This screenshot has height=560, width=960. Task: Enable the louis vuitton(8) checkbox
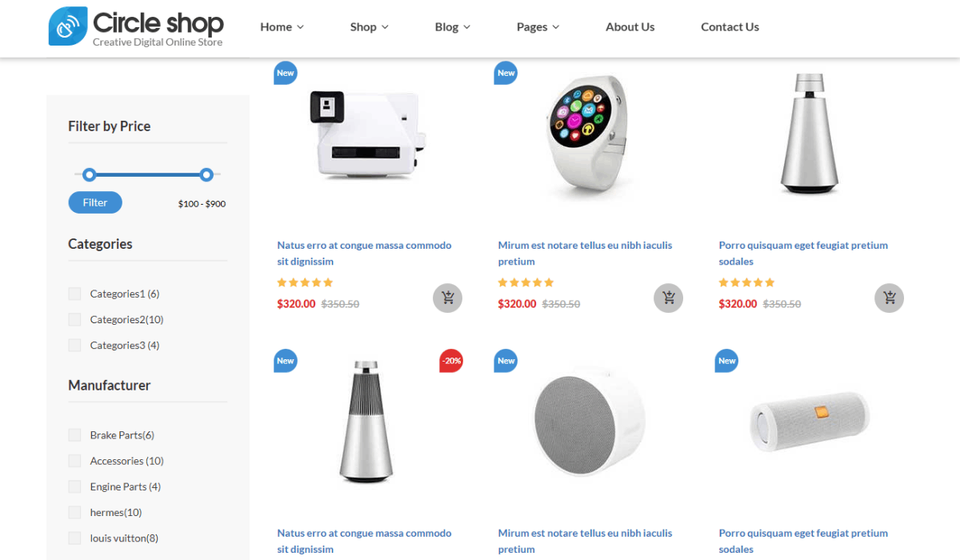click(74, 538)
